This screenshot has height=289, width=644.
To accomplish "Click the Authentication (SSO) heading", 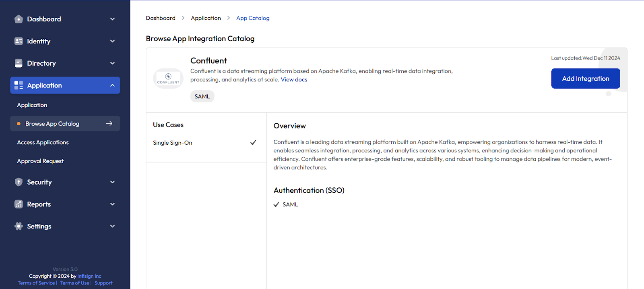I will pyautogui.click(x=309, y=190).
